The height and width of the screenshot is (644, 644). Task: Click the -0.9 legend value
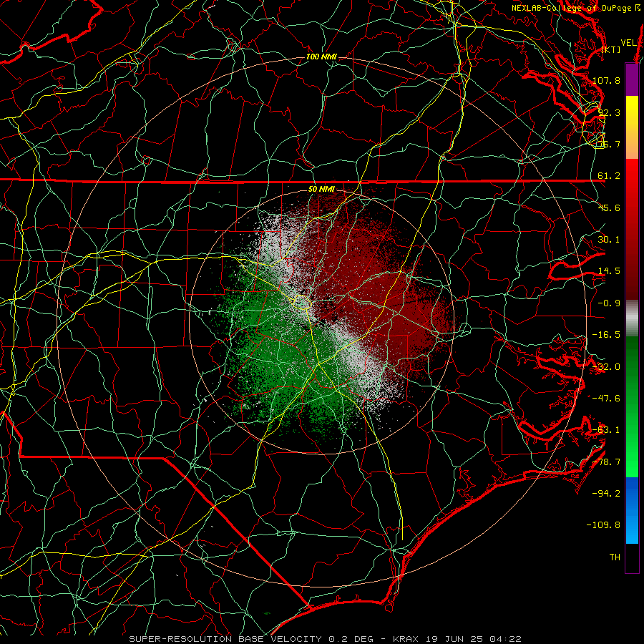609,303
